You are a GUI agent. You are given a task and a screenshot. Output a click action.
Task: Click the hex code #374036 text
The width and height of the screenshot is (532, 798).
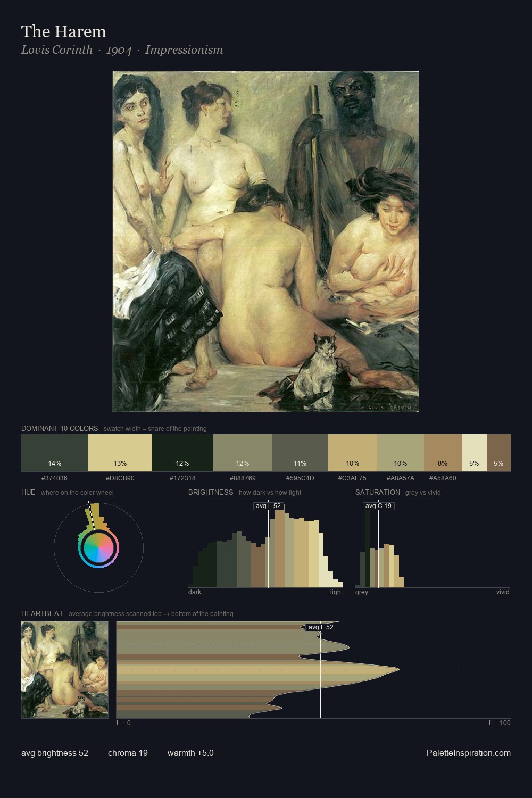click(54, 478)
